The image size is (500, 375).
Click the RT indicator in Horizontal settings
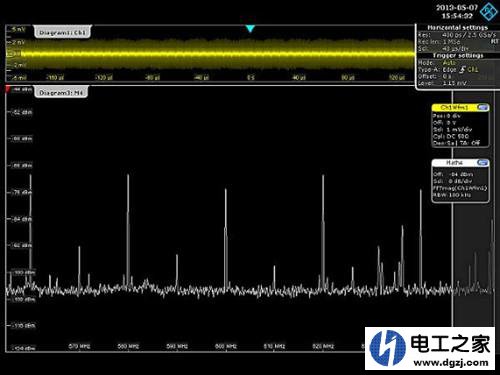(494, 41)
